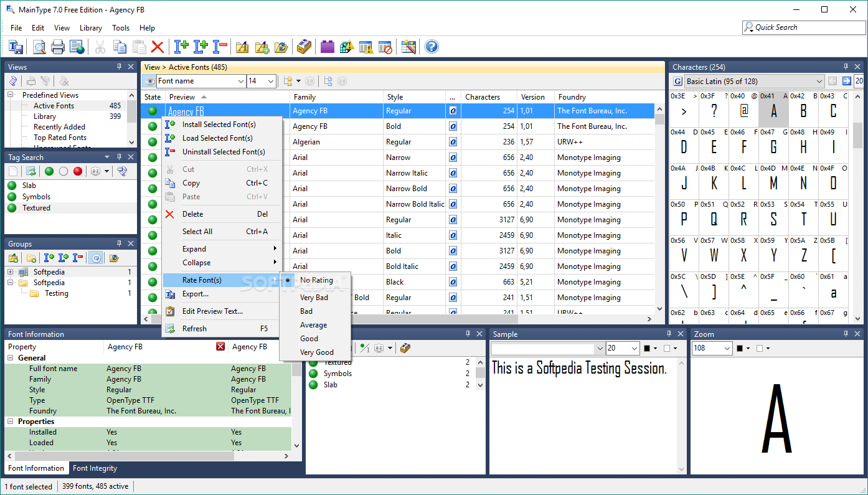Click the next character block arrow icon
The image size is (868, 495).
(x=847, y=81)
